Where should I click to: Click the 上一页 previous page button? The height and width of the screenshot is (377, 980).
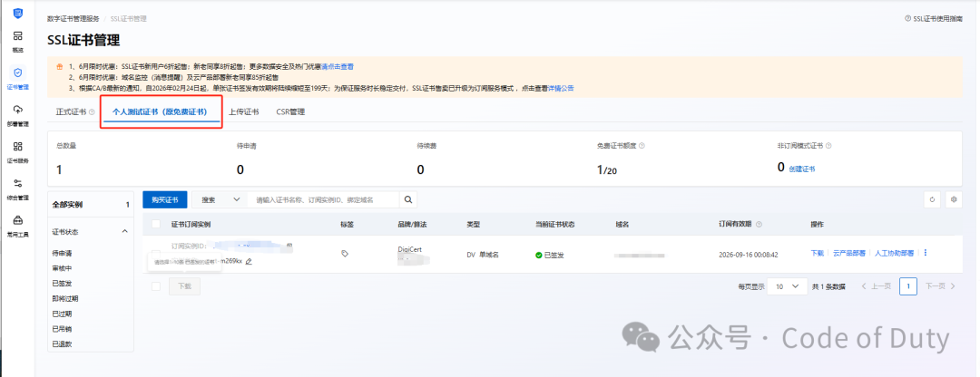click(877, 286)
